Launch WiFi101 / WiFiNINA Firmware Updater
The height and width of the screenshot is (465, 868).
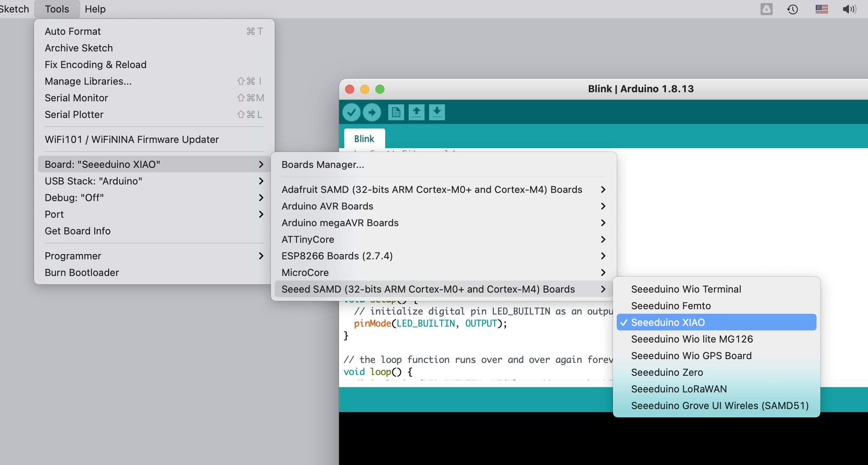[154, 139]
